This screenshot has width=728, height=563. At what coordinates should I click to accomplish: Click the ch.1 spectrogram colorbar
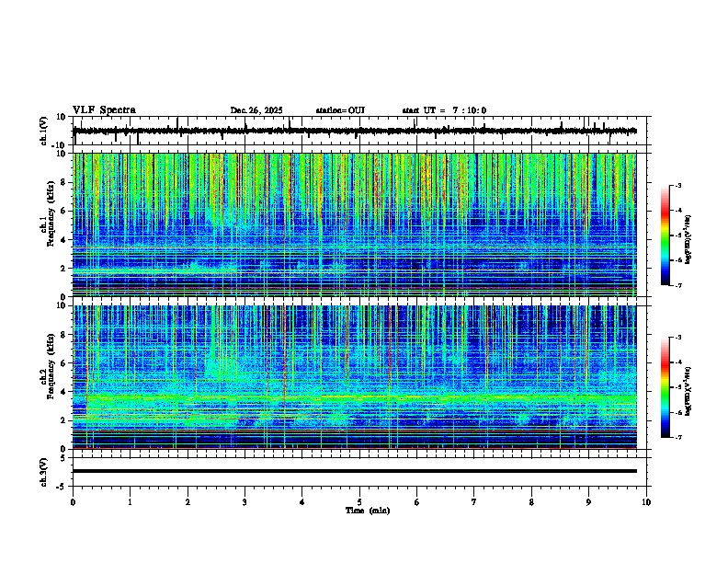(x=665, y=236)
